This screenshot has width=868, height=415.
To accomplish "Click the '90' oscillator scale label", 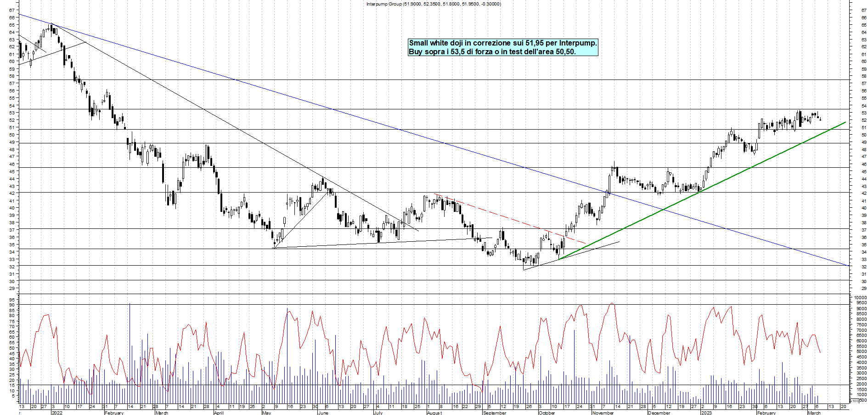I will click(x=11, y=305).
